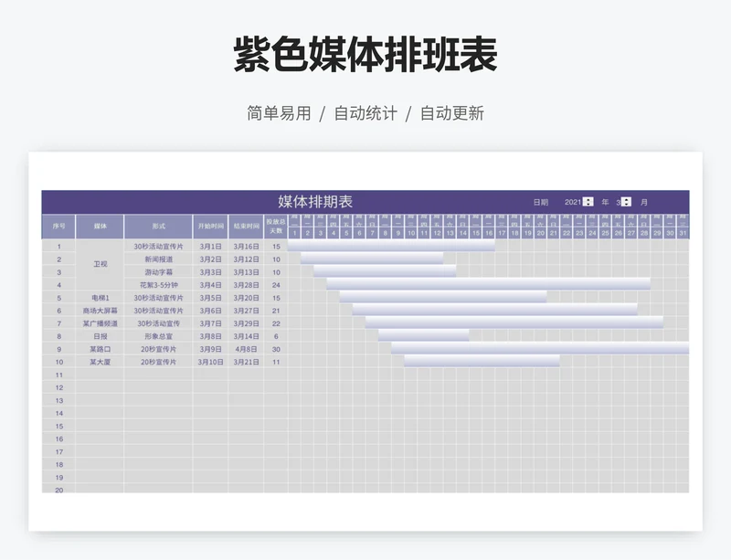Select row number 5 for 电梯1
The width and height of the screenshot is (731, 560).
point(59,297)
